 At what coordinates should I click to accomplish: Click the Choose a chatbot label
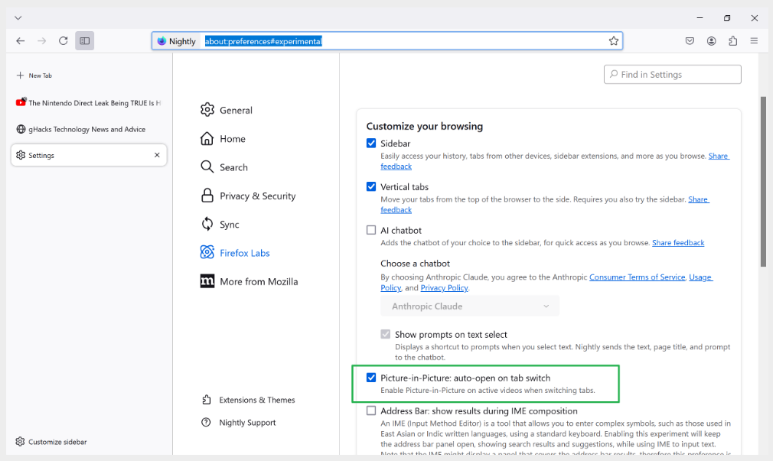tap(415, 263)
